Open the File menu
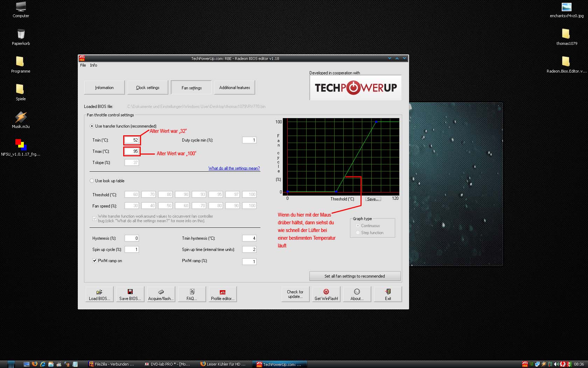The width and height of the screenshot is (588, 368). [x=83, y=65]
